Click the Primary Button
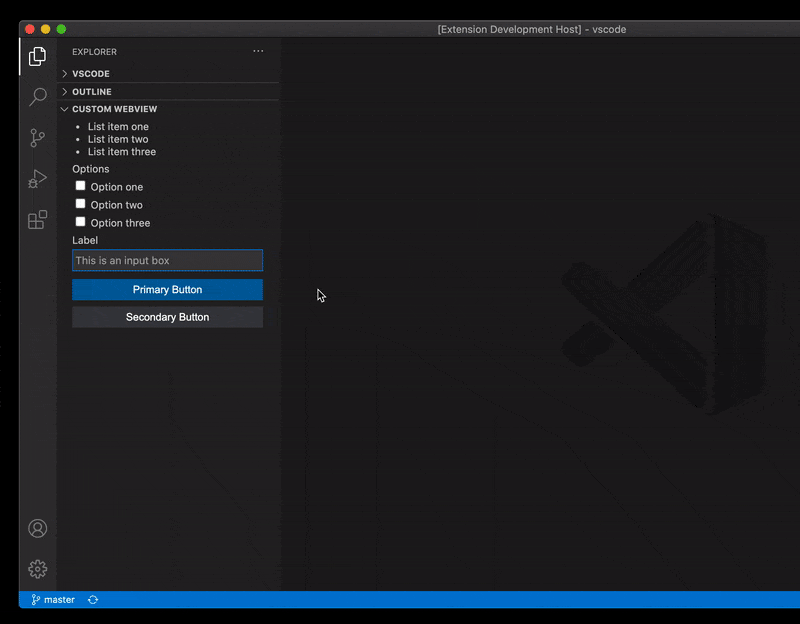The image size is (800, 624). coord(167,290)
